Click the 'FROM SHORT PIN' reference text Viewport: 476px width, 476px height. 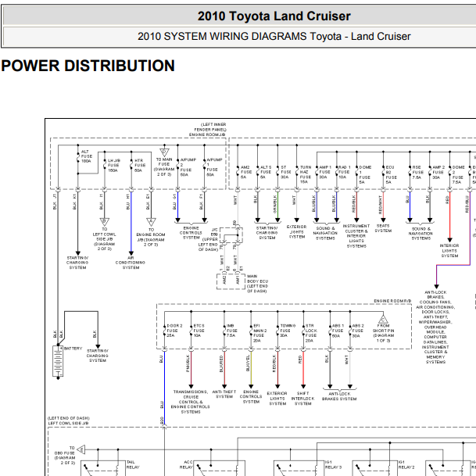tap(384, 333)
